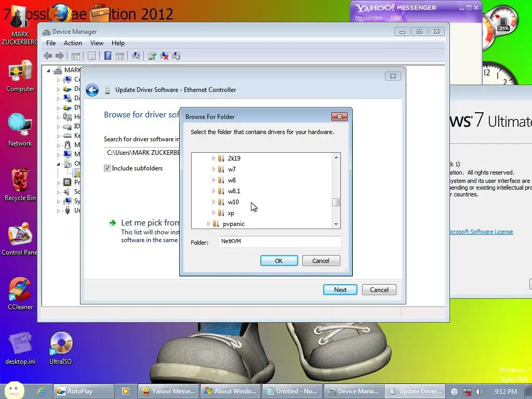Click the Start orb on the taskbar
Image resolution: width=532 pixels, height=399 pixels.
14,390
